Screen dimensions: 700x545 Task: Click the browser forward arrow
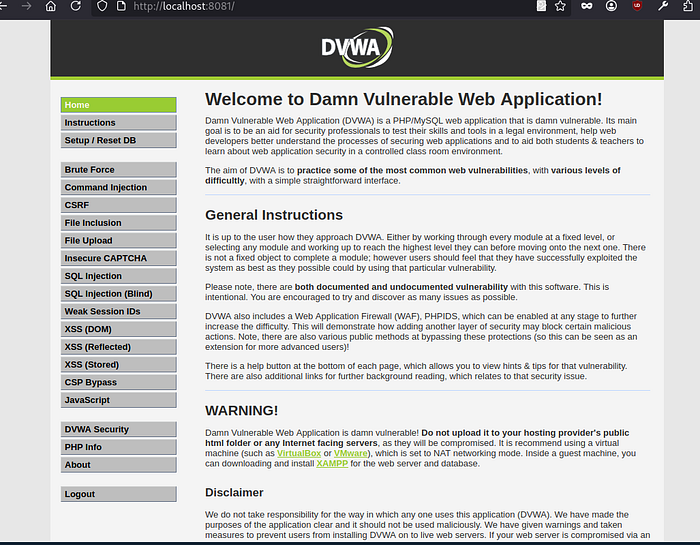(x=26, y=6)
